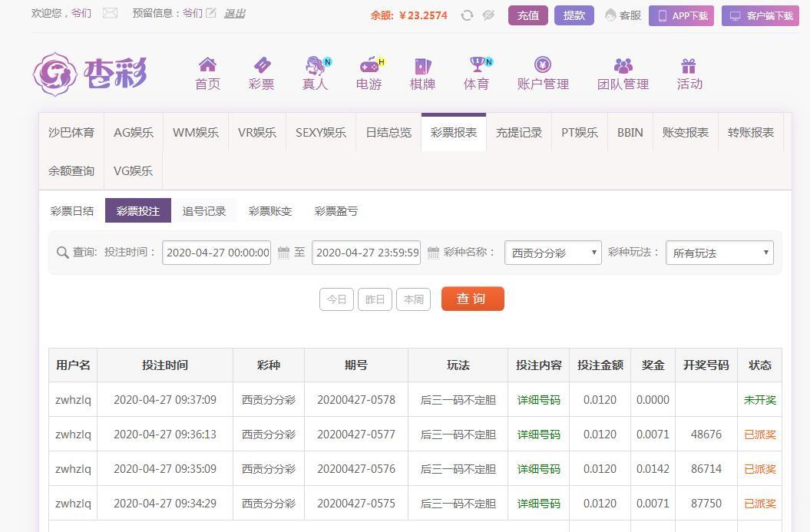Screen dimensions: 810x532
Task: Open end time calendar picker icon
Action: click(x=433, y=253)
